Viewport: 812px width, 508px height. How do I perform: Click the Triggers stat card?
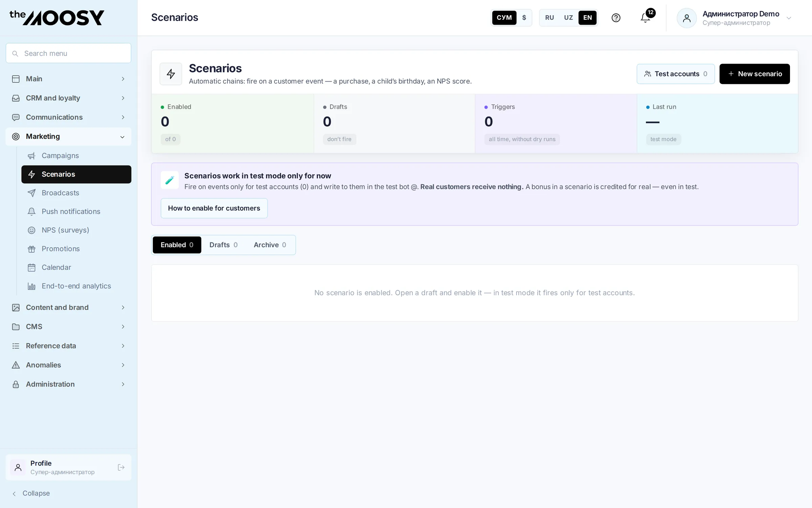coord(556,124)
